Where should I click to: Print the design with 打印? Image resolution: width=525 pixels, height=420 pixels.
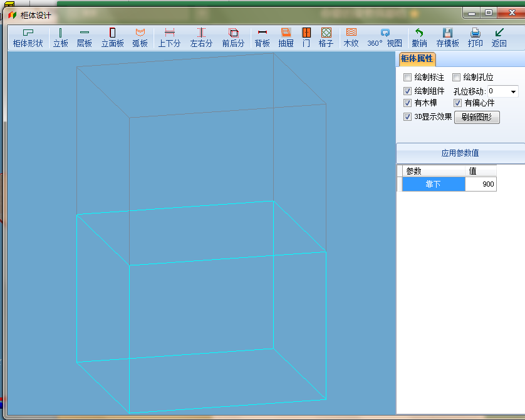[x=476, y=38]
